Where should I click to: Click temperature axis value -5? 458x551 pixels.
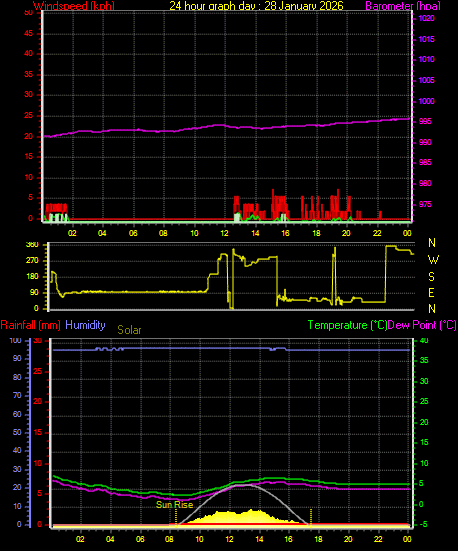[x=424, y=525]
